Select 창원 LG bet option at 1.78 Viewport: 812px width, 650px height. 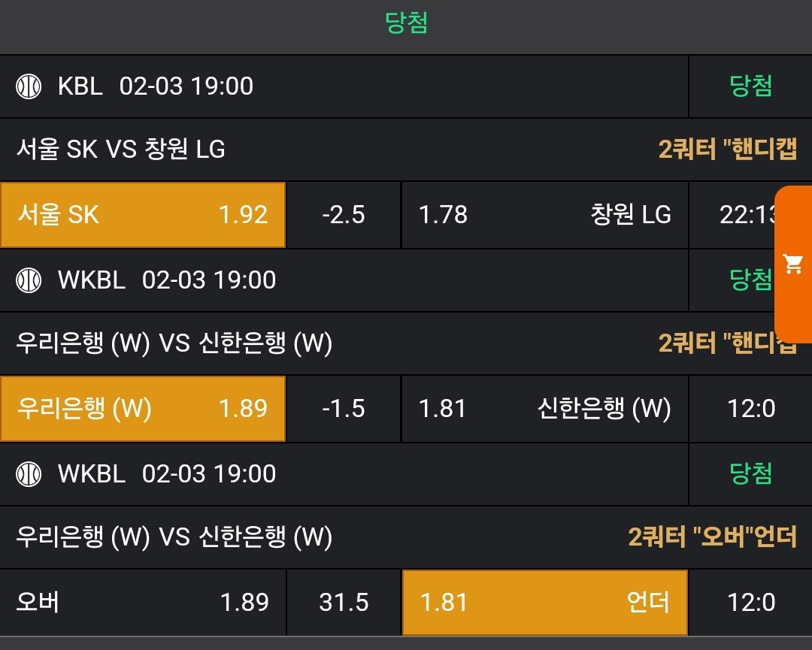click(x=544, y=215)
